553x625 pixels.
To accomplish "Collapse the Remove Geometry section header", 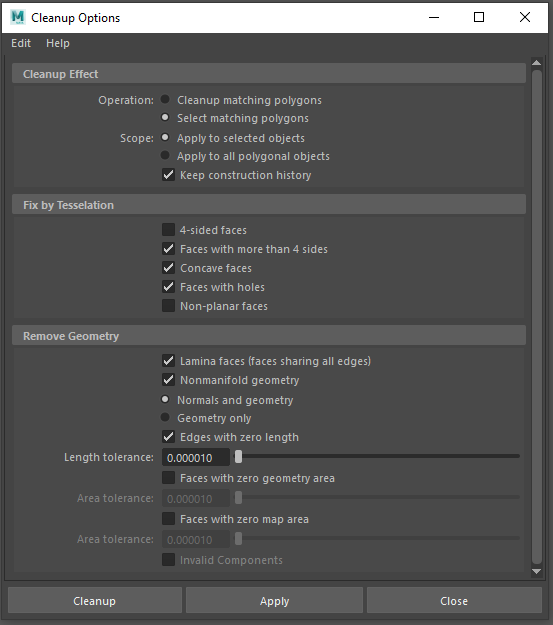I will click(x=269, y=336).
